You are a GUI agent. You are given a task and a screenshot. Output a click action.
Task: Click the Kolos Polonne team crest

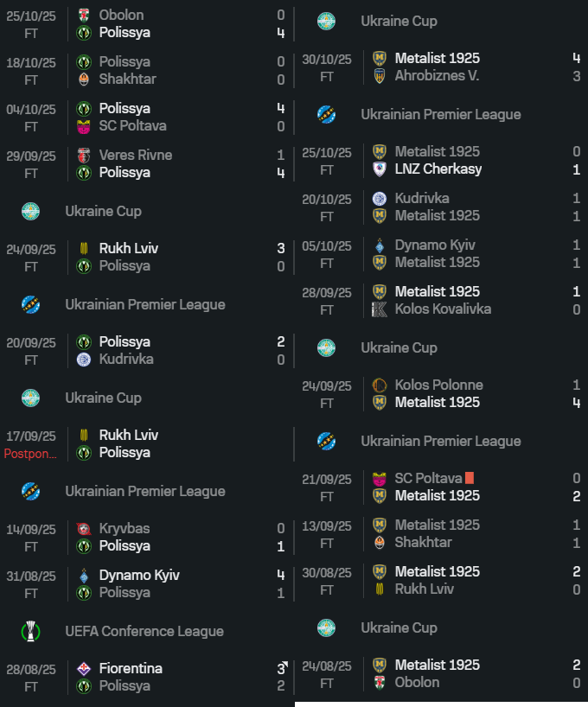(379, 385)
